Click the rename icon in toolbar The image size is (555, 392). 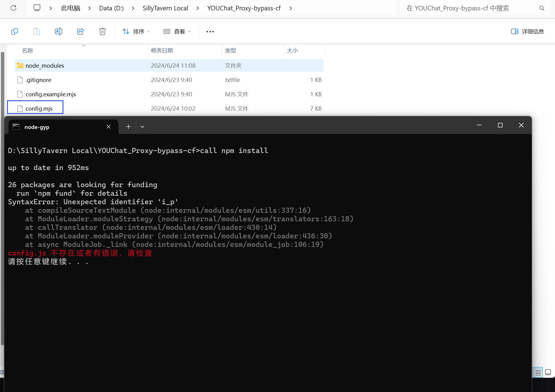tap(58, 31)
